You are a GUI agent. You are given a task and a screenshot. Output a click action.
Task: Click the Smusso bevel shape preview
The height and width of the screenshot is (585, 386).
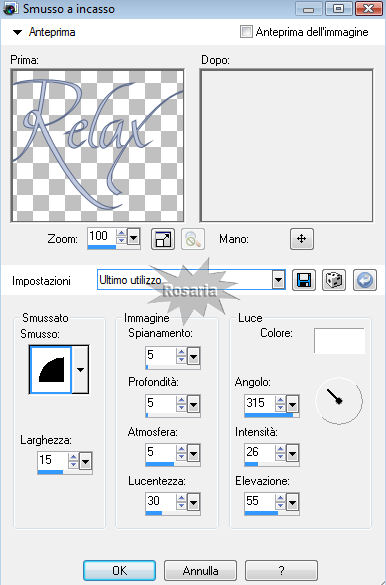point(51,369)
